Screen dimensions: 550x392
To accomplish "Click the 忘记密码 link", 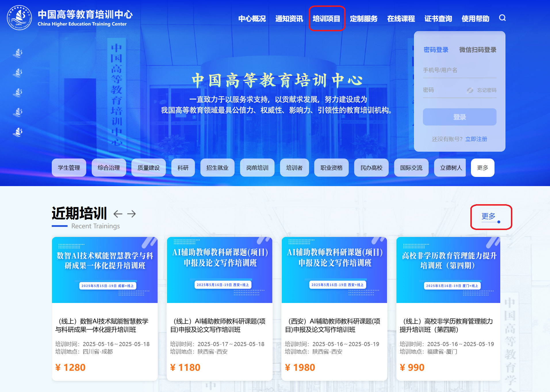I will click(487, 90).
